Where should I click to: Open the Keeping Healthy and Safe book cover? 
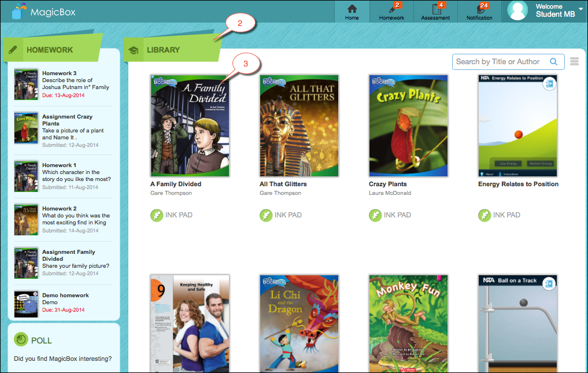tap(190, 324)
